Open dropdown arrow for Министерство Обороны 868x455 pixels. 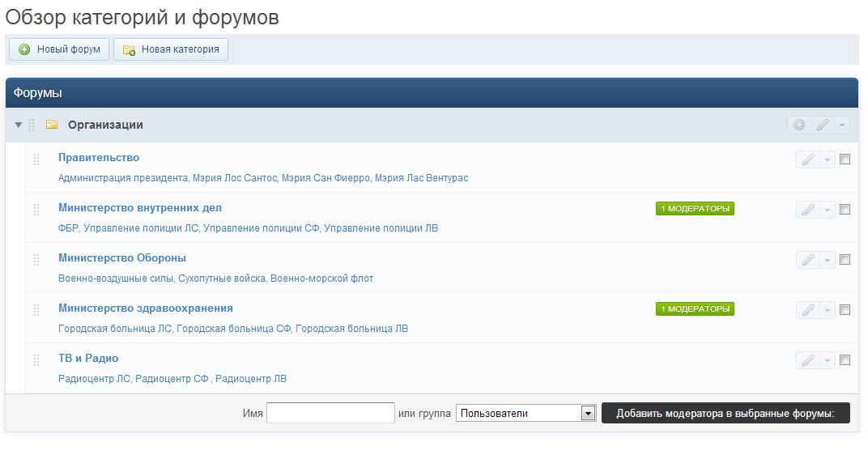pyautogui.click(x=827, y=260)
